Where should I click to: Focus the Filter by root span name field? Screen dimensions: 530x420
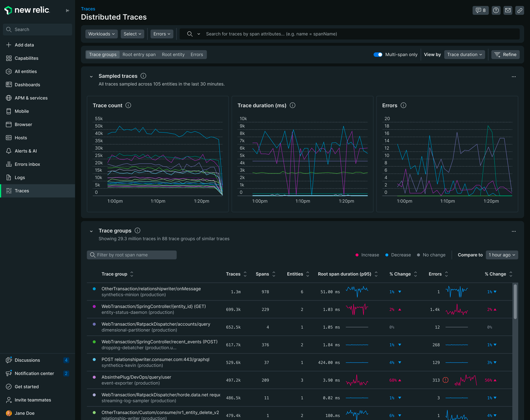(x=132, y=255)
